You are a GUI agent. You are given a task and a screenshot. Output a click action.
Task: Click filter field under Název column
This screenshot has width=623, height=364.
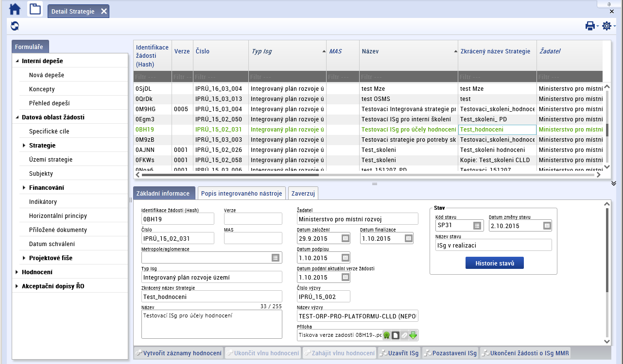point(409,77)
